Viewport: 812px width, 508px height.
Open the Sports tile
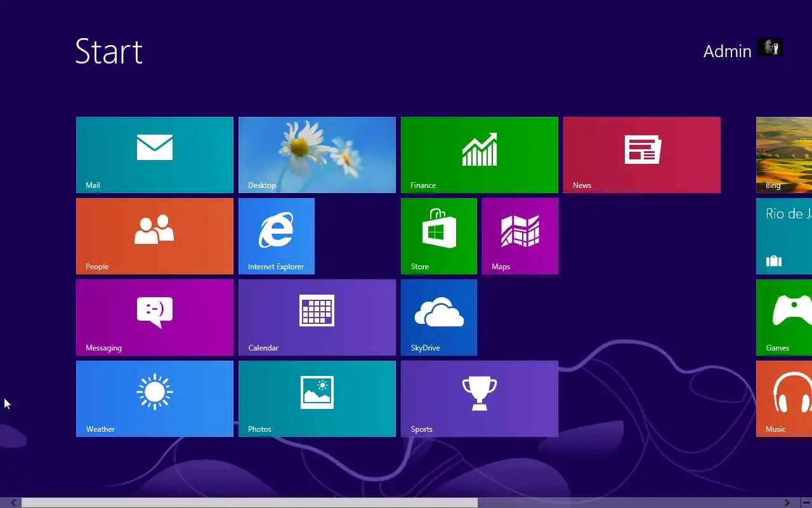coord(480,399)
